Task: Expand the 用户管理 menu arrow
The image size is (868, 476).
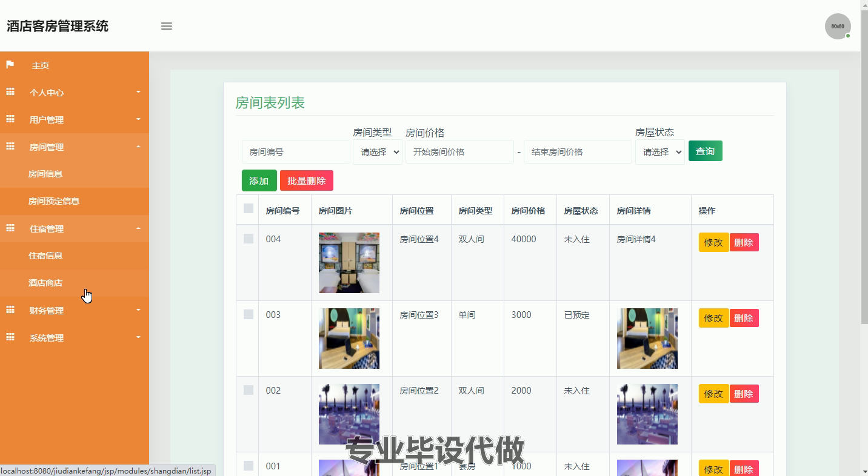Action: [138, 119]
